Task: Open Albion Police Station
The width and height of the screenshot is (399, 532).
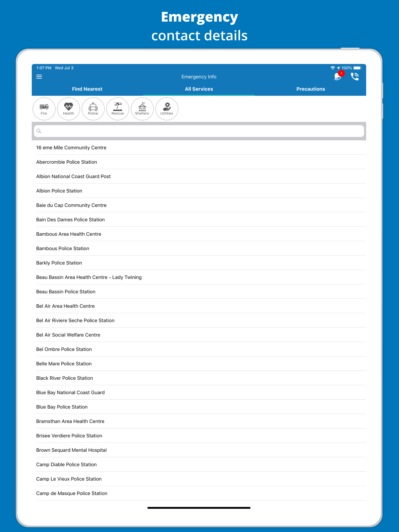Action: pos(199,191)
